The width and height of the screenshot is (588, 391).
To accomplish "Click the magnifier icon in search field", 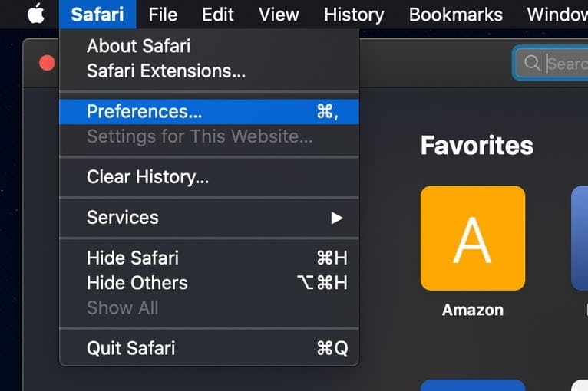I will 532,63.
